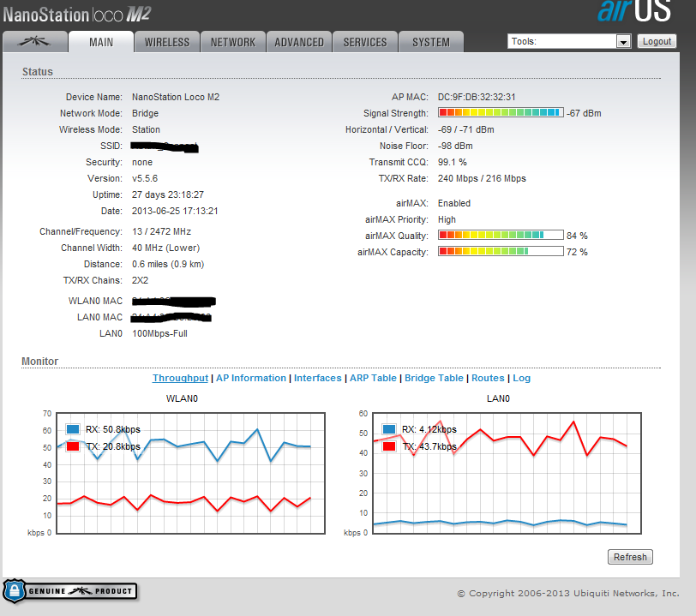Click the TX/RX Chains value 2X2
The image size is (696, 616).
pos(141,280)
